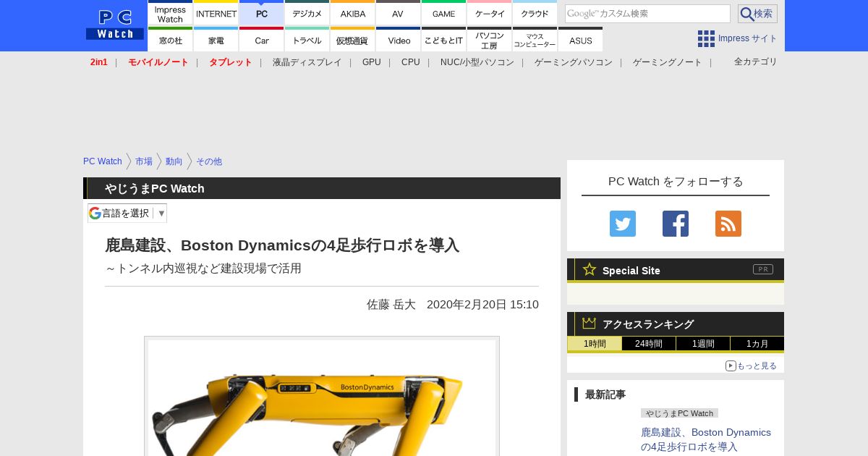
Task: Select the 2in1 category link
Action: [99, 62]
